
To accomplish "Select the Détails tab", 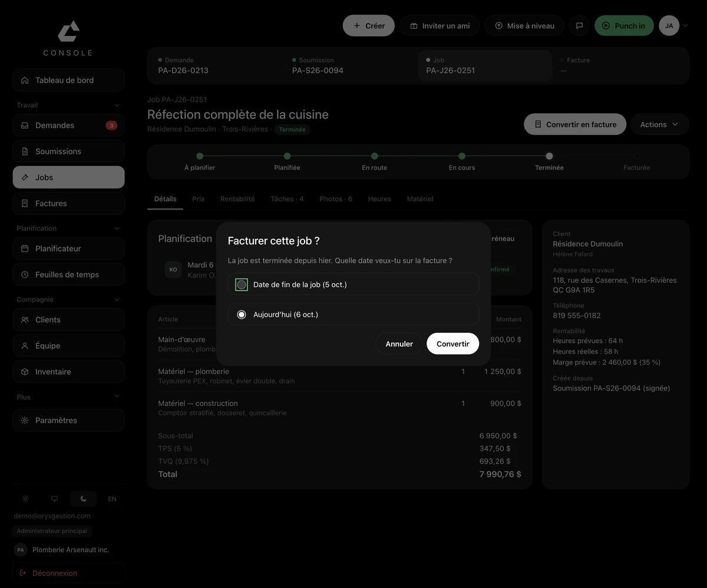I will coord(165,199).
